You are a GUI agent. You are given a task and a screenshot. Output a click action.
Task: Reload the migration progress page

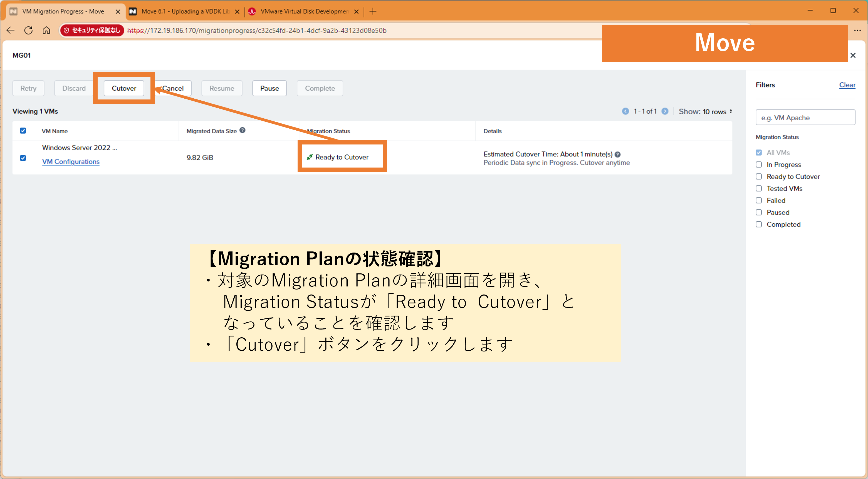click(28, 30)
